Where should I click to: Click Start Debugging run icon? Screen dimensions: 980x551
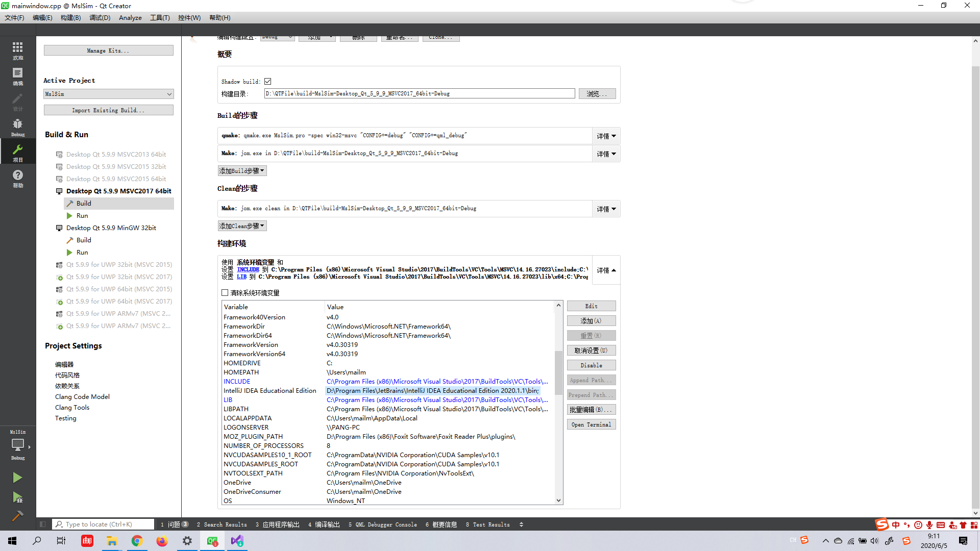point(17,497)
